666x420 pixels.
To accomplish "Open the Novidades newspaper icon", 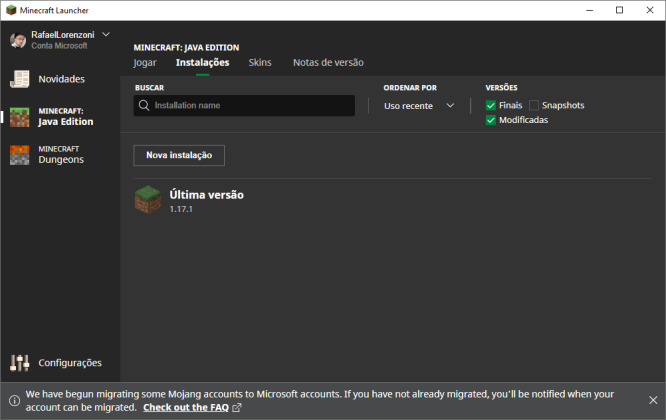I will pyautogui.click(x=20, y=79).
